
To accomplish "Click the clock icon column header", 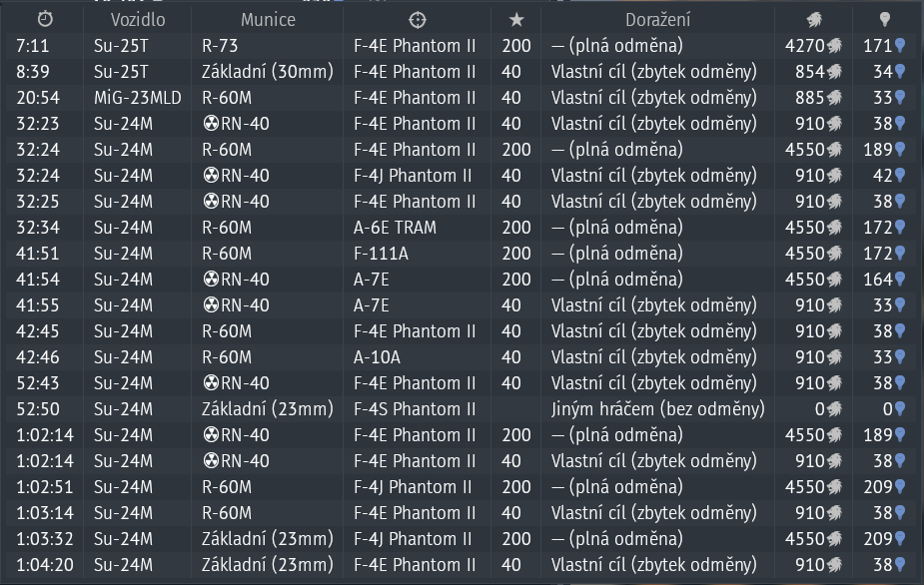I will tap(45, 20).
